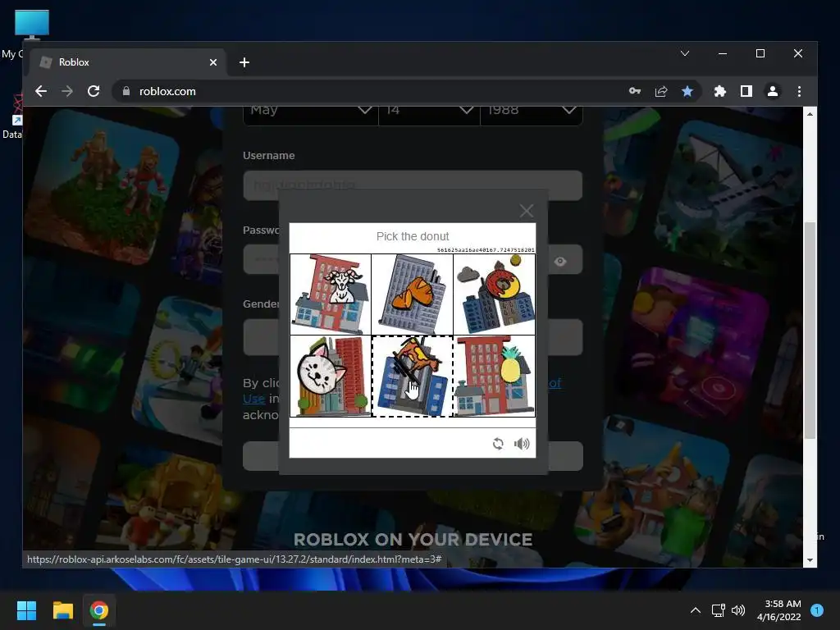Open the My Computer desktop icon
This screenshot has width=840, height=630.
31,25
